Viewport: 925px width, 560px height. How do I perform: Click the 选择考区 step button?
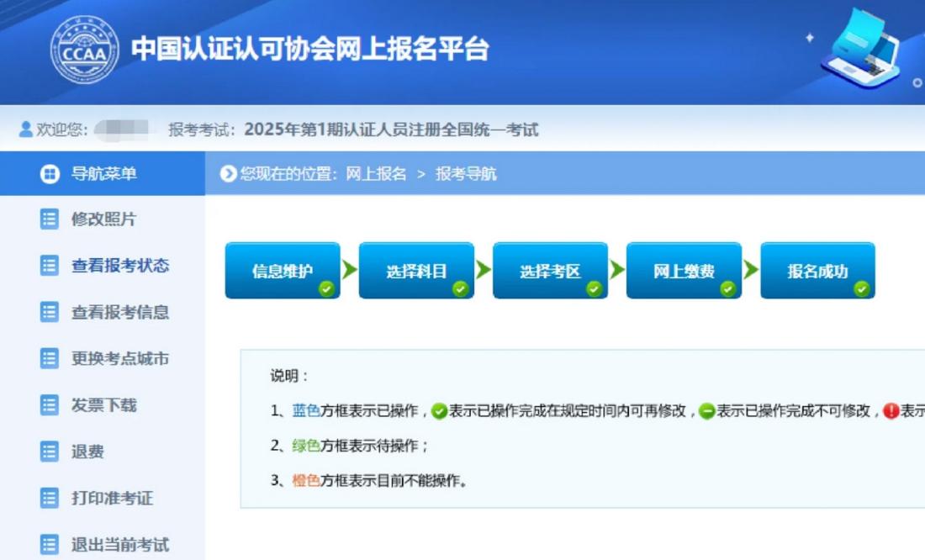(x=551, y=271)
